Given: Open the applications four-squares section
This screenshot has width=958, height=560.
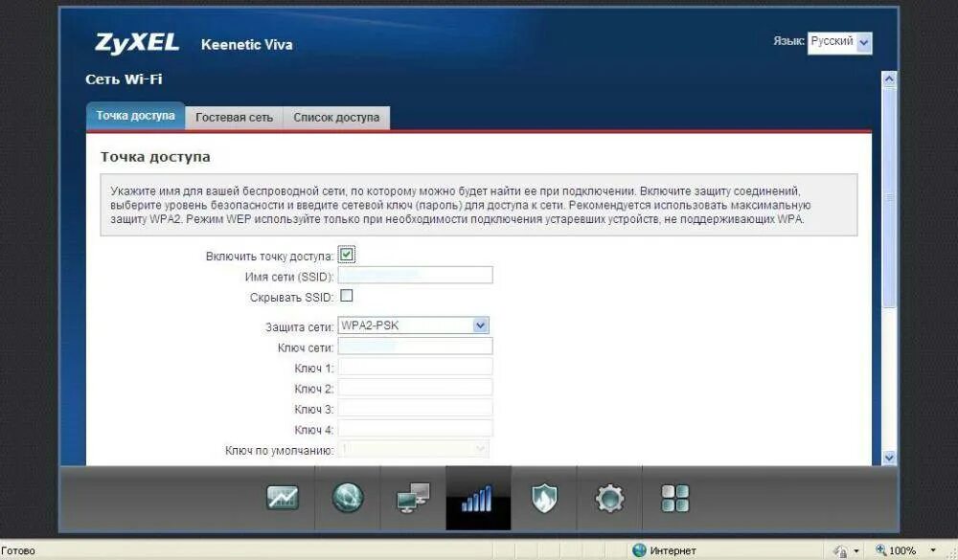Looking at the screenshot, I should tap(674, 499).
